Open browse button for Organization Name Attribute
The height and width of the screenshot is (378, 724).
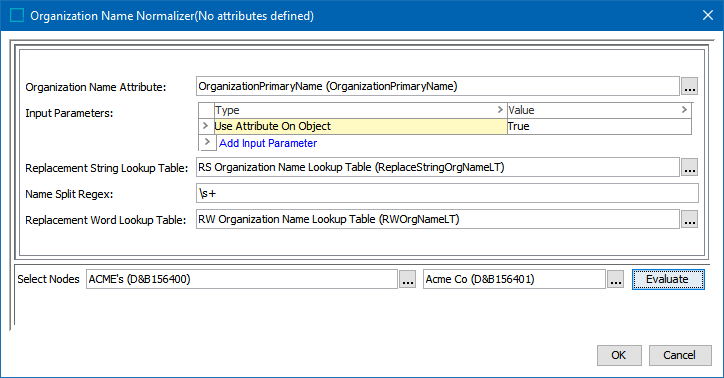click(x=689, y=86)
